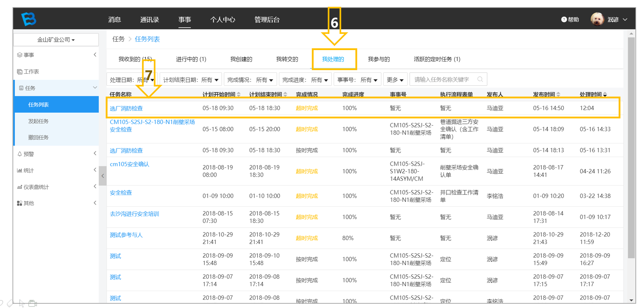Switch to 我处理的 tab
The width and height of the screenshot is (644, 308).
pos(333,59)
